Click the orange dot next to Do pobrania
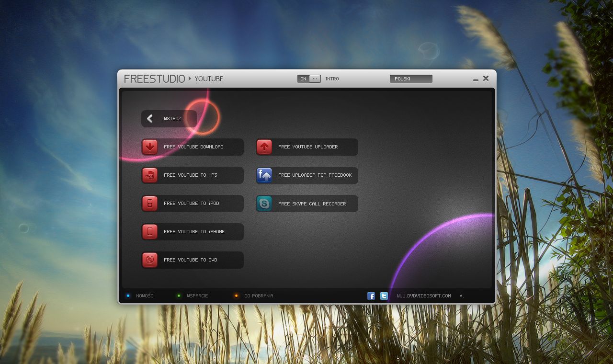Image resolution: width=613 pixels, height=364 pixels. click(x=236, y=296)
